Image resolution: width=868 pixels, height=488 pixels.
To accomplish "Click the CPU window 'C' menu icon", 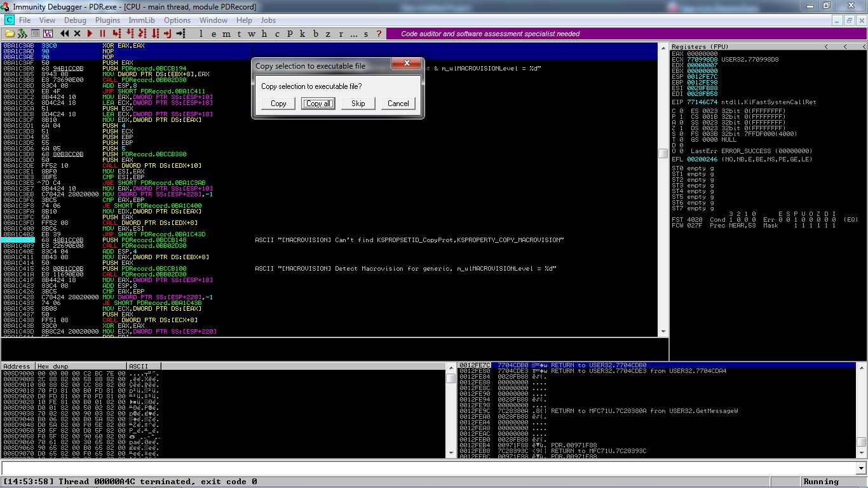I will click(x=10, y=20).
